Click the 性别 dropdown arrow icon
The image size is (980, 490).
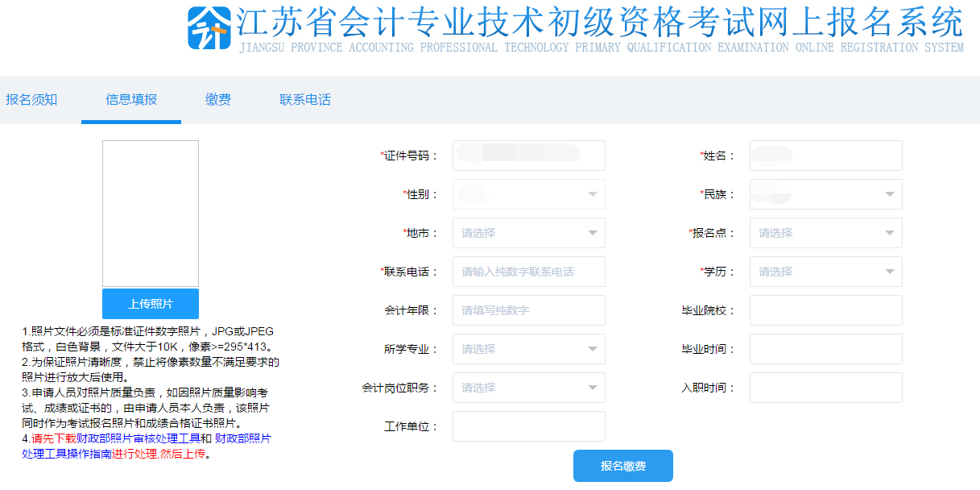(x=592, y=194)
